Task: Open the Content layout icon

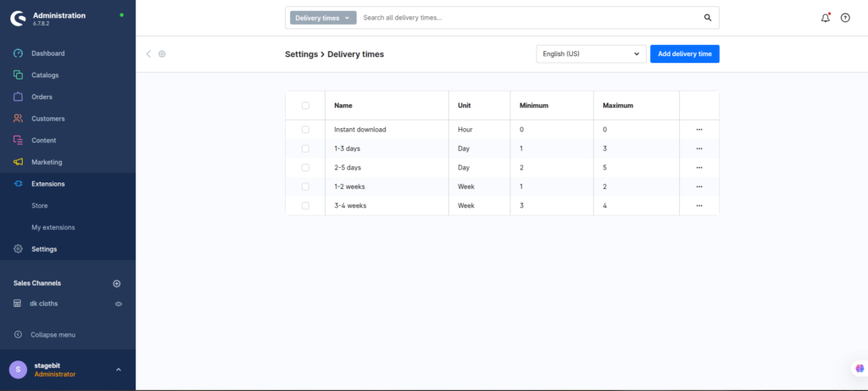Action: [x=18, y=140]
